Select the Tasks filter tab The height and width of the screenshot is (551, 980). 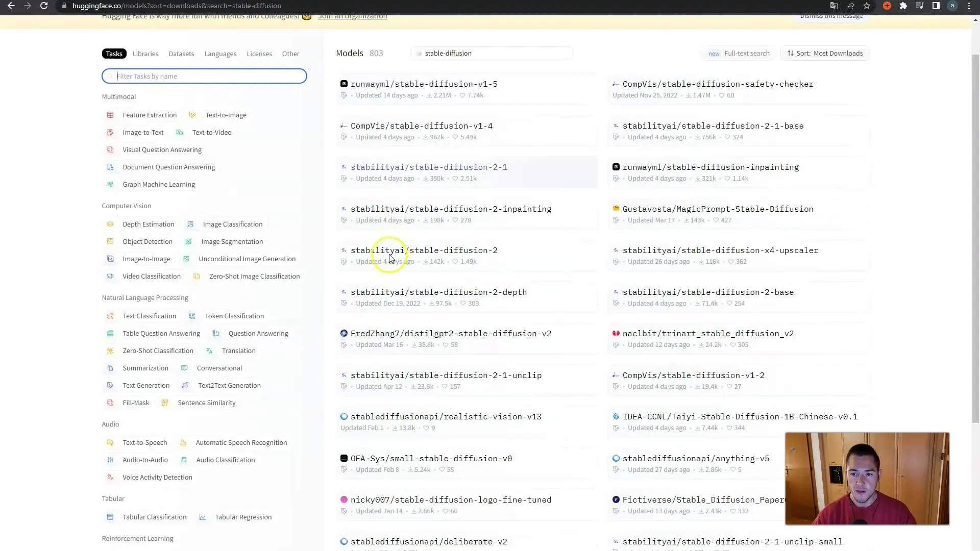click(x=114, y=53)
